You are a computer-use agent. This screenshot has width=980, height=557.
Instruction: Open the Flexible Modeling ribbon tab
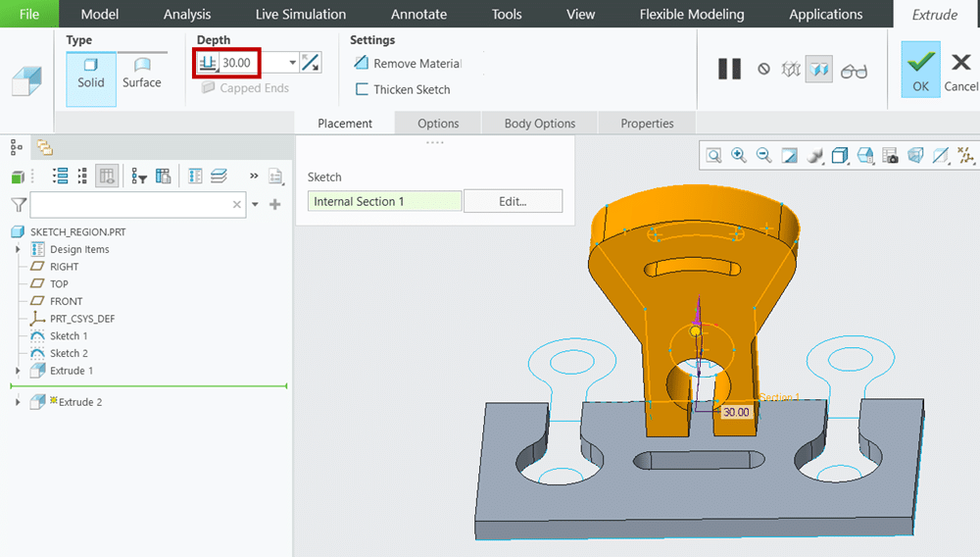692,14
